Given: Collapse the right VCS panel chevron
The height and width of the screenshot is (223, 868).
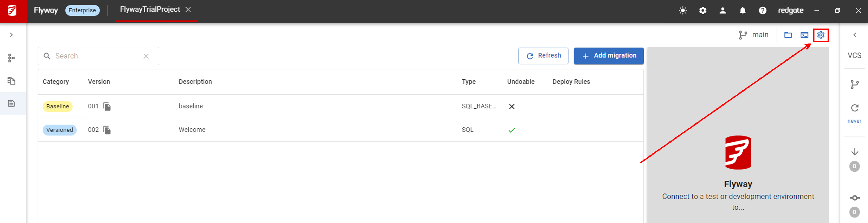Looking at the screenshot, I should [855, 35].
